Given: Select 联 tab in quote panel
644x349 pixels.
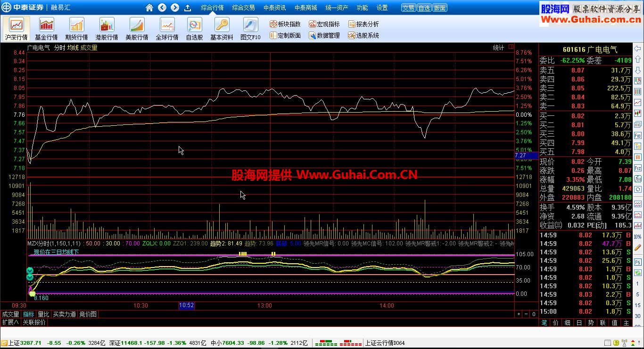Looking at the screenshot, I should (603, 323).
